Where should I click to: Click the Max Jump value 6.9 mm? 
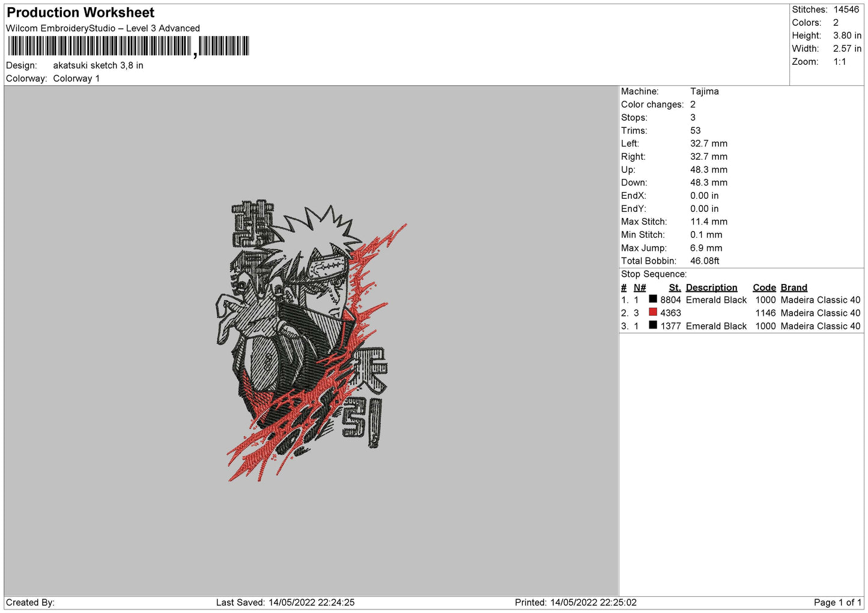pyautogui.click(x=706, y=248)
